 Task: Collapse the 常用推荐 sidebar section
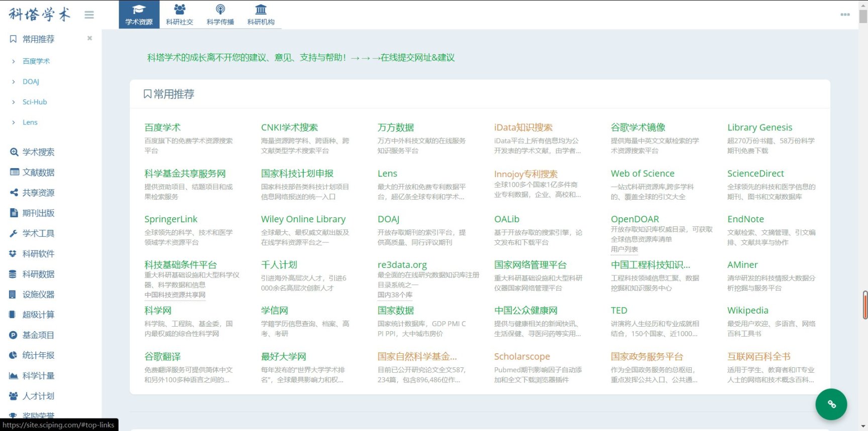coord(90,38)
